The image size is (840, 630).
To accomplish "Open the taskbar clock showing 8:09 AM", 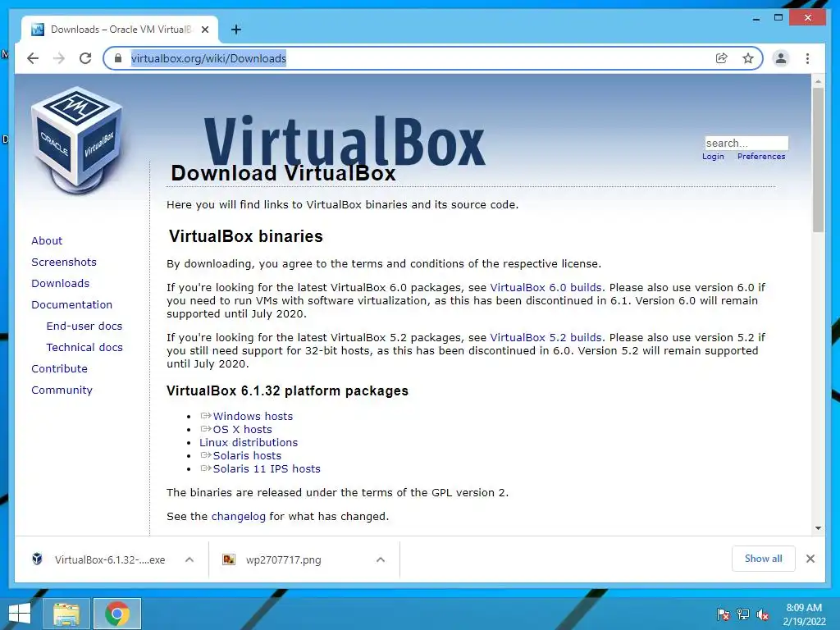I will click(804, 614).
